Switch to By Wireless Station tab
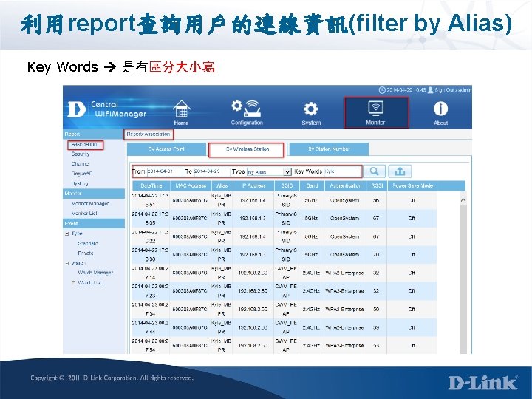 248,149
